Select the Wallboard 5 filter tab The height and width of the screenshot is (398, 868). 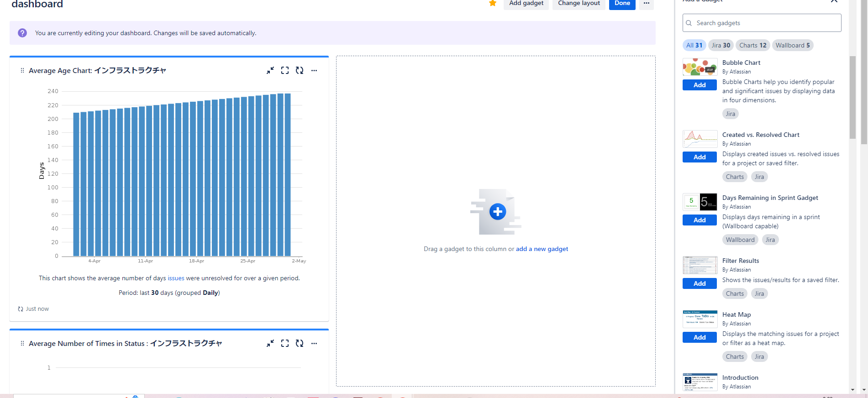(793, 45)
